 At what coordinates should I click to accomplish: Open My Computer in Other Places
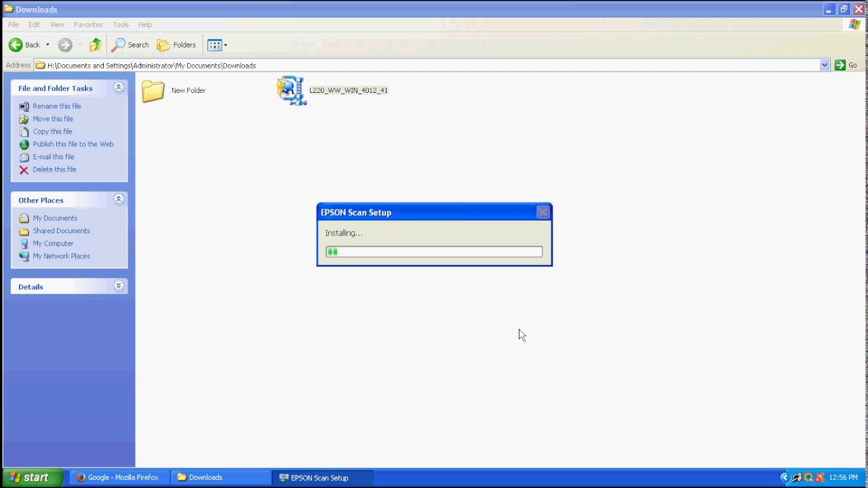pos(53,243)
